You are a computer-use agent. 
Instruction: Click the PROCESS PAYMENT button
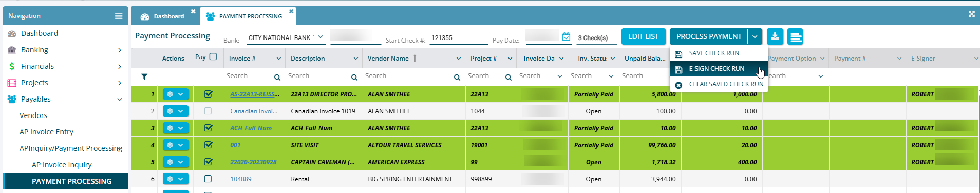point(708,36)
